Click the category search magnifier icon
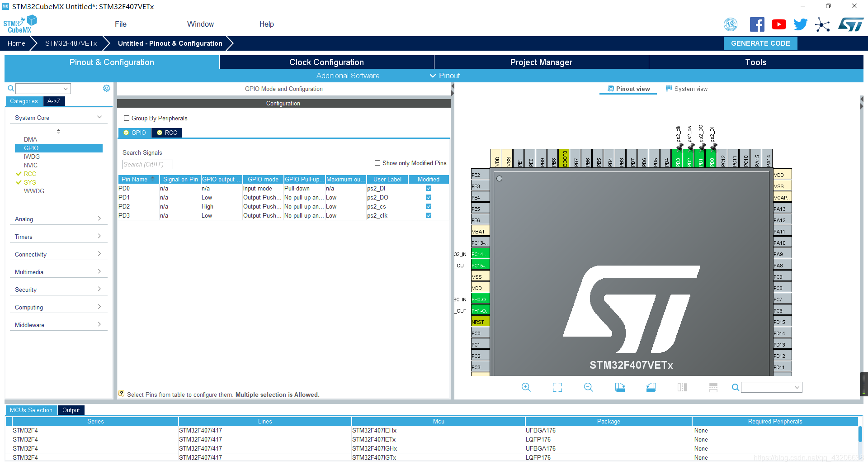The width and height of the screenshot is (868, 466). tap(11, 89)
